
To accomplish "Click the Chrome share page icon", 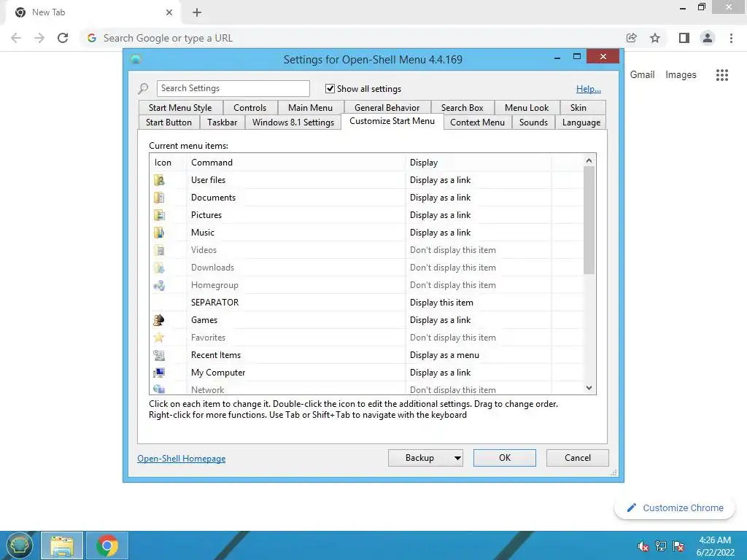I will [632, 38].
